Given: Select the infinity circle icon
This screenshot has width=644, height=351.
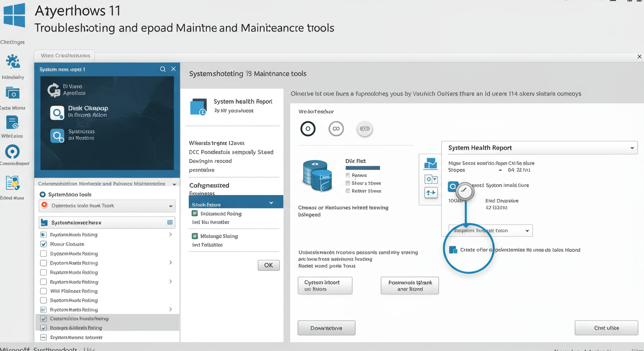Looking at the screenshot, I should click(x=336, y=129).
